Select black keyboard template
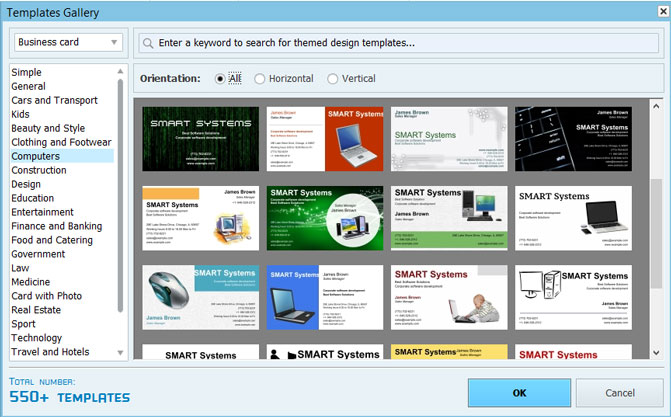Screen dimensions: 671x417 click(x=573, y=139)
